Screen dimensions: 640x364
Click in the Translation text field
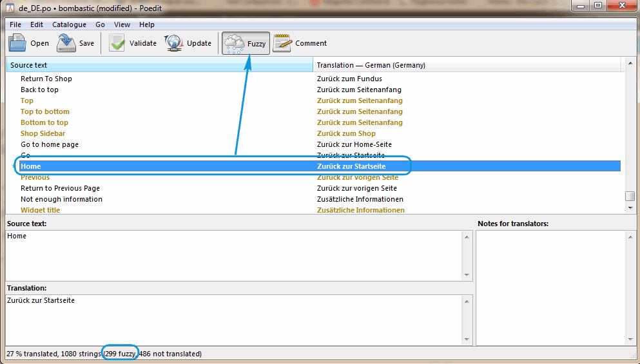coord(234,320)
